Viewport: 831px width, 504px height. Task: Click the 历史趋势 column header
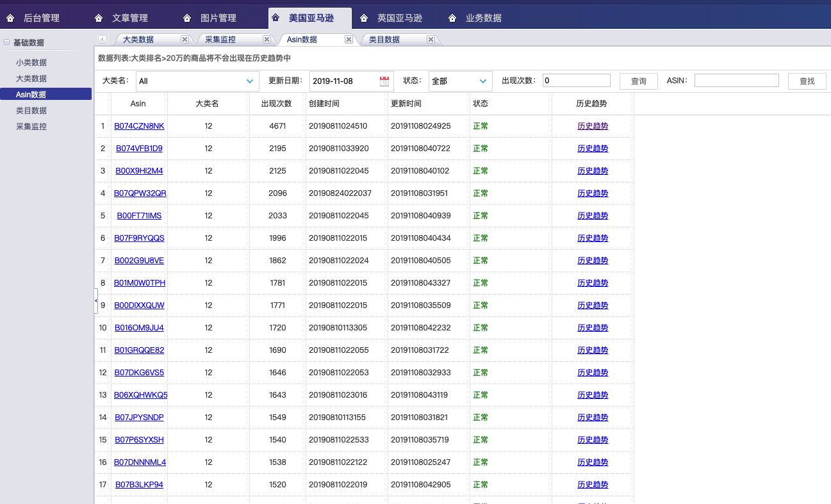pos(593,104)
